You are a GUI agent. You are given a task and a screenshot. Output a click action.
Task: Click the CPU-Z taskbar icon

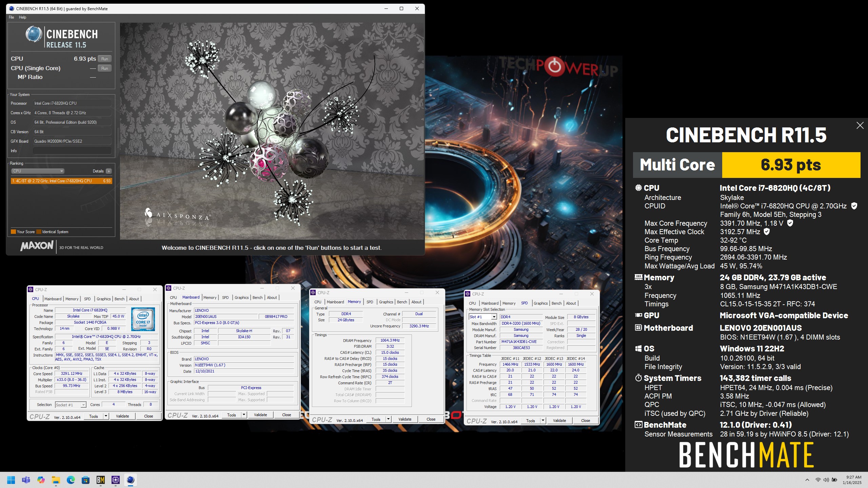[x=116, y=480]
